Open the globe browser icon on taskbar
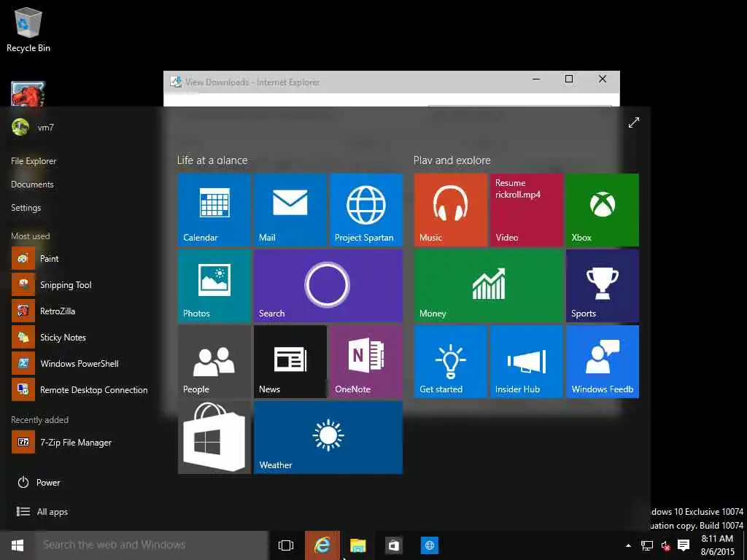The height and width of the screenshot is (560, 747). (429, 545)
